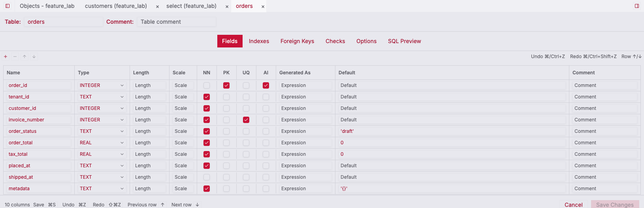Enable NN for order_id
Viewport: 644px width, 208px height.
[207, 85]
